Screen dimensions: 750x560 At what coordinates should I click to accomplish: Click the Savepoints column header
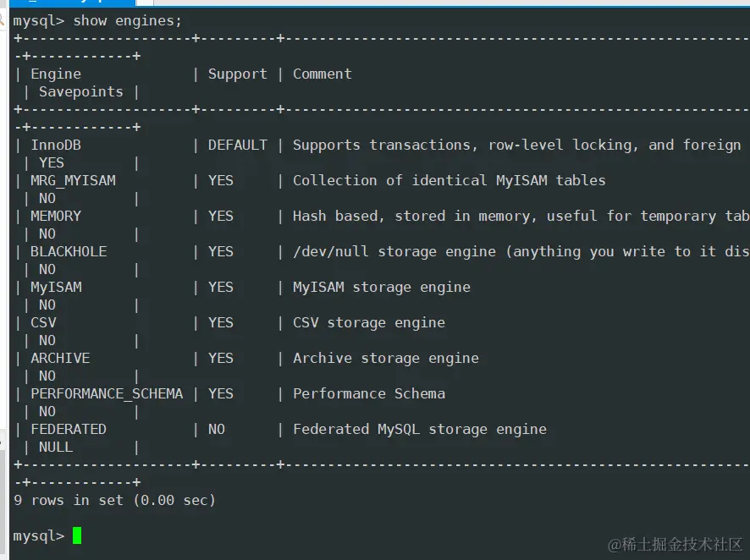point(80,91)
